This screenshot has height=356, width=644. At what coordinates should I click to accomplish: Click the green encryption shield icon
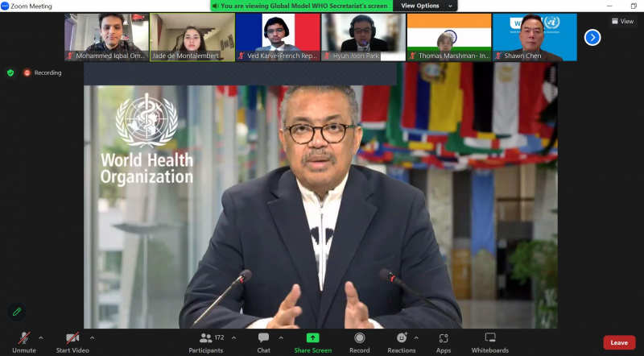coord(10,72)
